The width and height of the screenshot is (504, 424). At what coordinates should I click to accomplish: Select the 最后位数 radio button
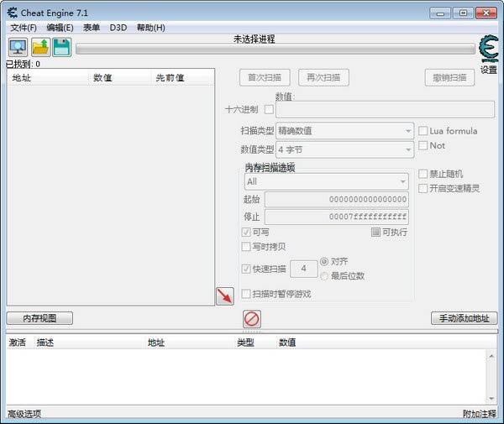tap(324, 276)
